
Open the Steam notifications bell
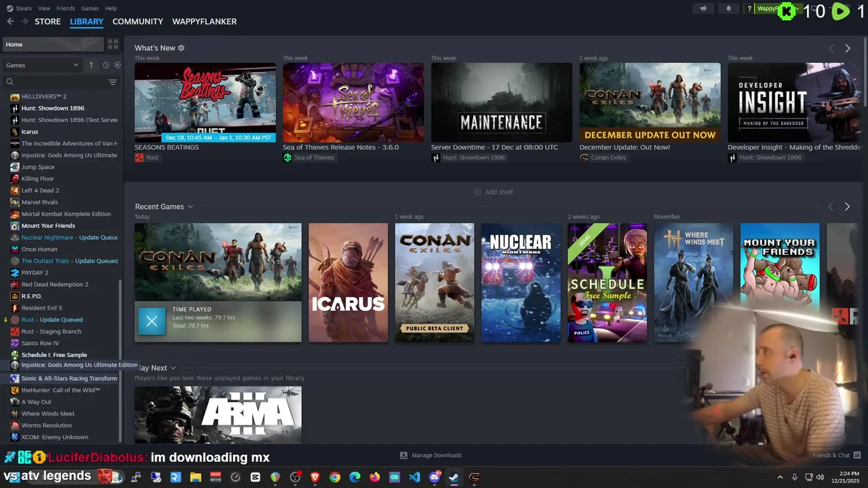point(729,9)
